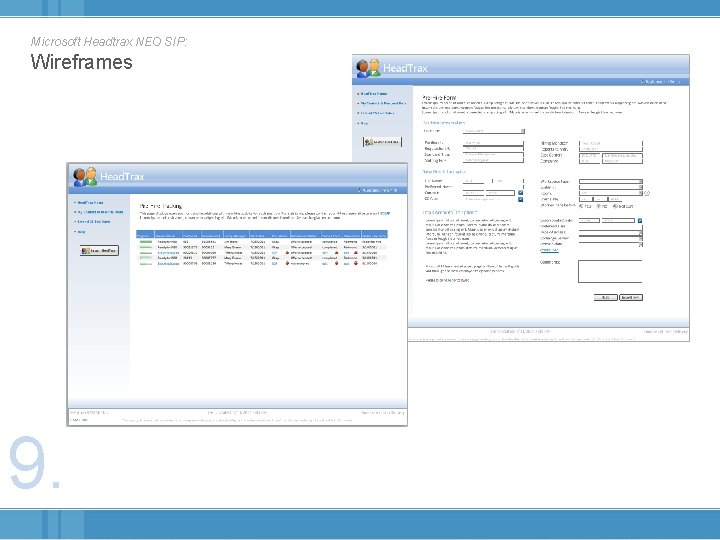Open HeadTrax Home in Pre-Hire Form sidebar

373,94
